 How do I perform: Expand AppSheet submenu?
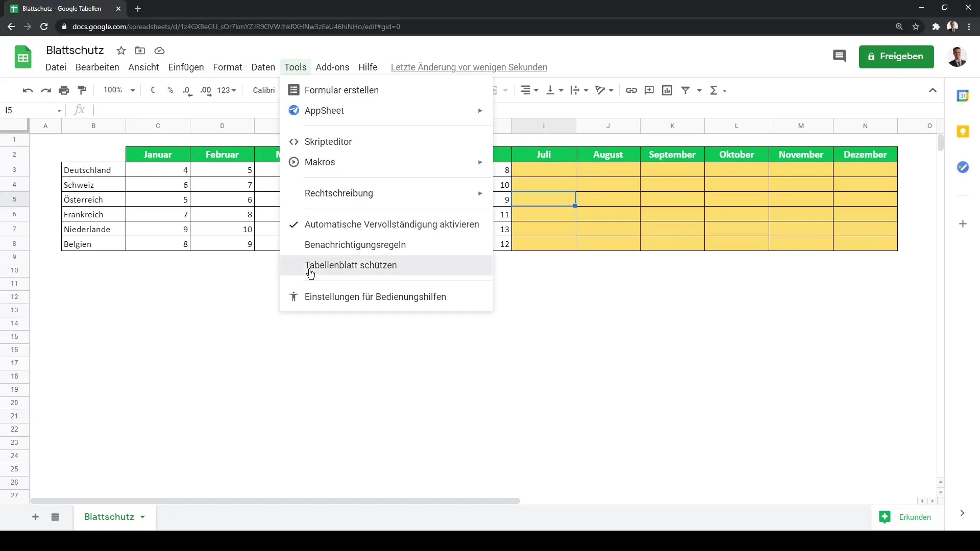point(386,111)
